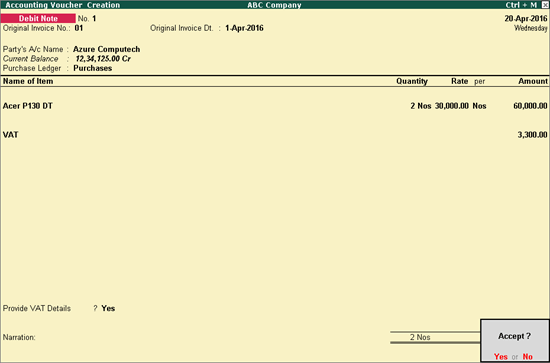Toggle the Provide VAT Details Yes option
The width and height of the screenshot is (550, 363).
[x=108, y=308]
